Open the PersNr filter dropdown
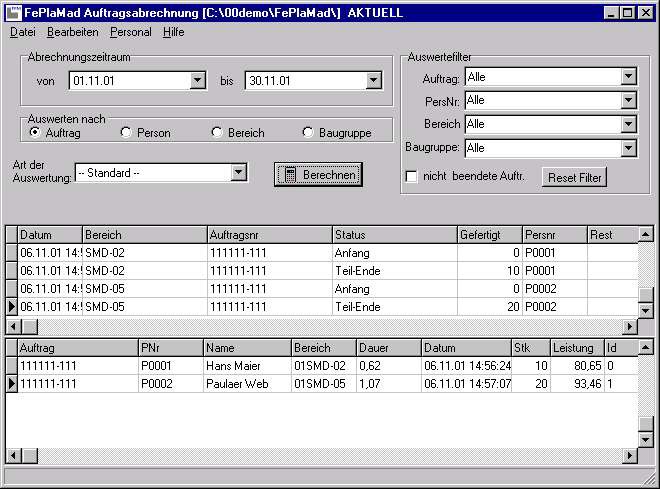The image size is (660, 489). click(x=628, y=100)
